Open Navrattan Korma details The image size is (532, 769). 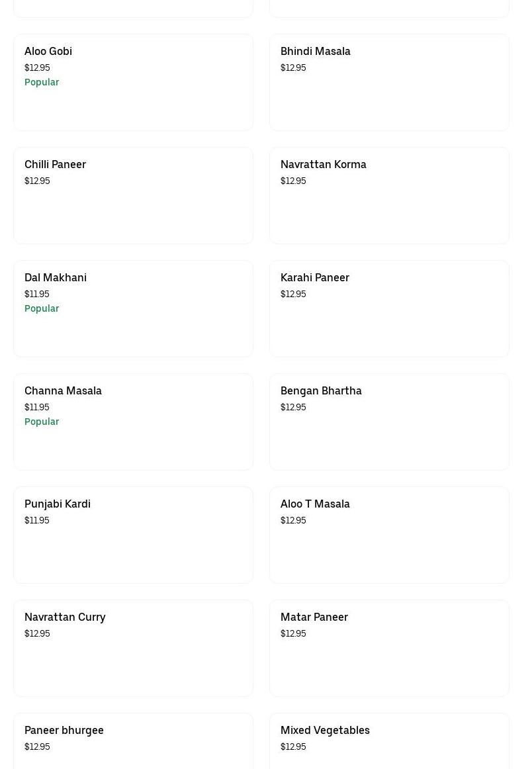pyautogui.click(x=389, y=196)
